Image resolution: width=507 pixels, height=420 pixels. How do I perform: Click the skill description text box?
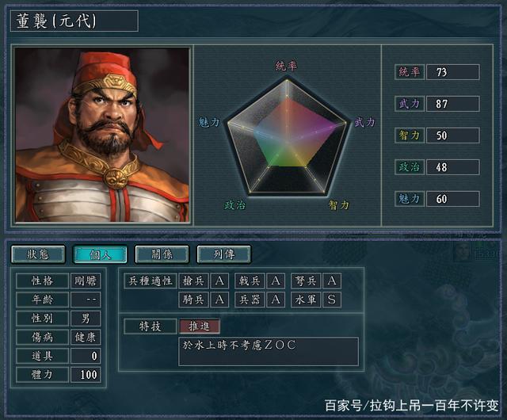click(269, 351)
